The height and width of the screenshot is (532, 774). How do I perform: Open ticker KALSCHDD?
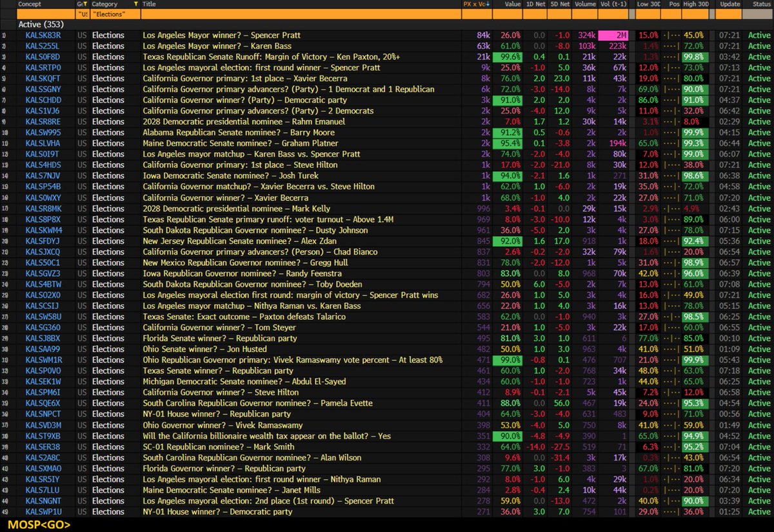pyautogui.click(x=43, y=100)
